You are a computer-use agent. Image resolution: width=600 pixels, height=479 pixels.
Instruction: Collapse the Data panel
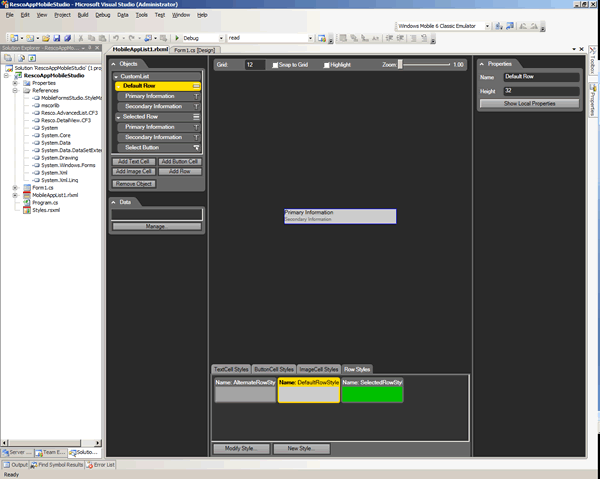click(113, 202)
